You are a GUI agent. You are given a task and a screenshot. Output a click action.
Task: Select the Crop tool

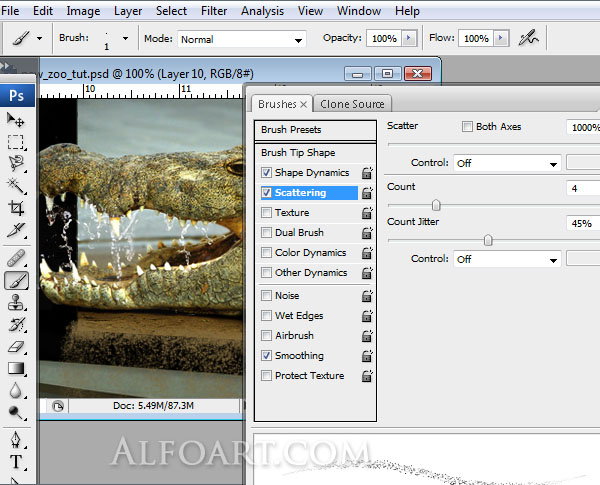[x=16, y=208]
